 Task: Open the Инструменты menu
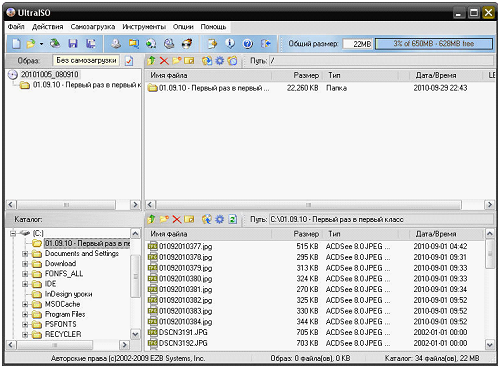pos(144,27)
